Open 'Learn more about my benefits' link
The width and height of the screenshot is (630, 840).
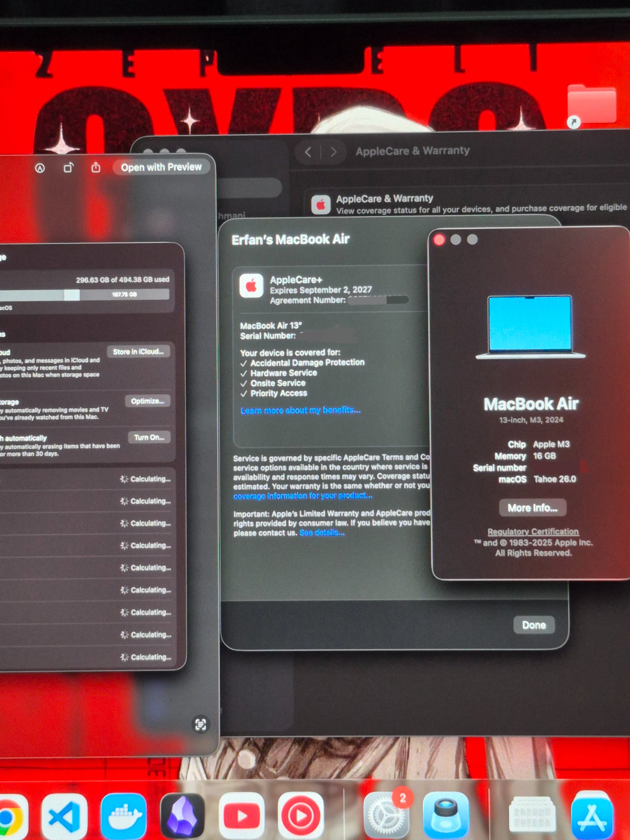point(301,410)
